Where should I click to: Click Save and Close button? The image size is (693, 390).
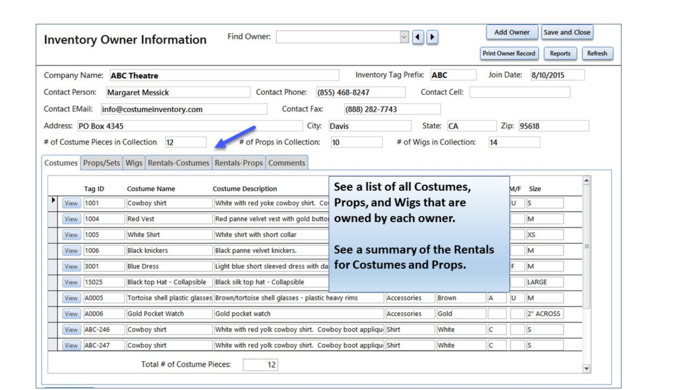[567, 32]
